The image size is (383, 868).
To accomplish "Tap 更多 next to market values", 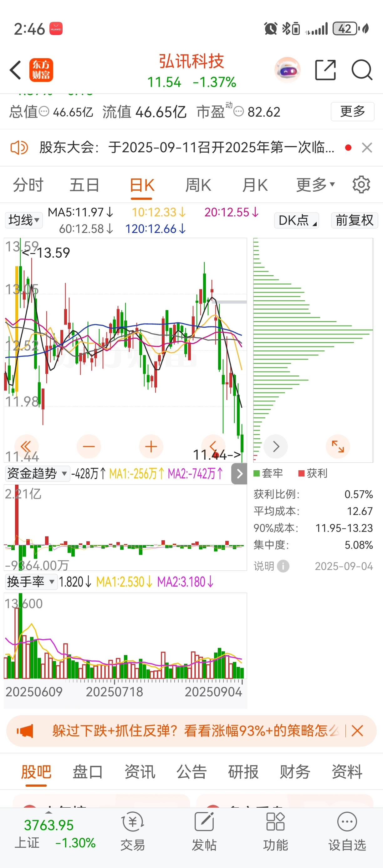I will click(352, 111).
